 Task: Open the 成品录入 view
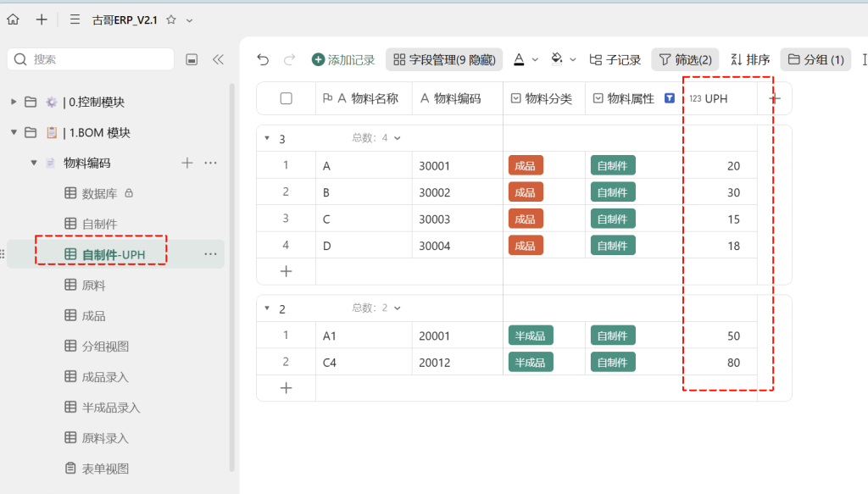(x=105, y=377)
